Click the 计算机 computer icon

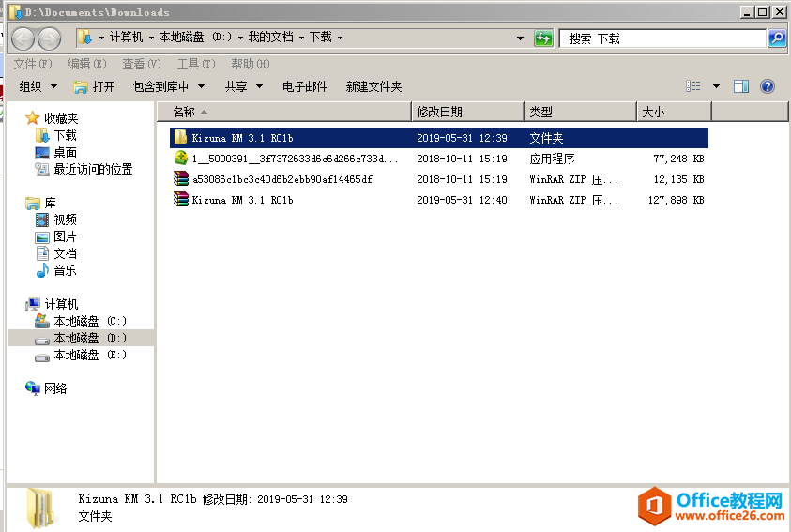pos(33,304)
